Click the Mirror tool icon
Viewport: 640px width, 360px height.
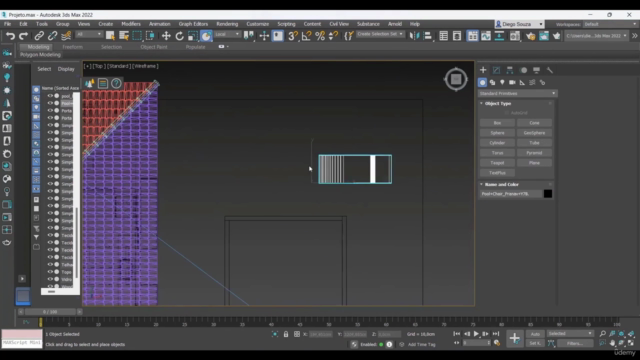click(x=414, y=36)
